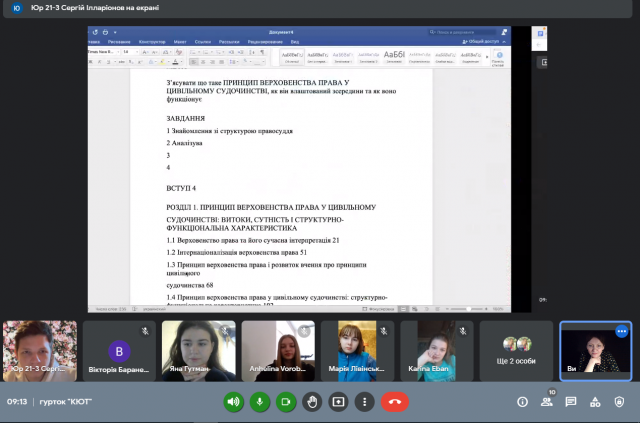
Task: Open the Ссылки ribbon tab
Action: tap(203, 42)
